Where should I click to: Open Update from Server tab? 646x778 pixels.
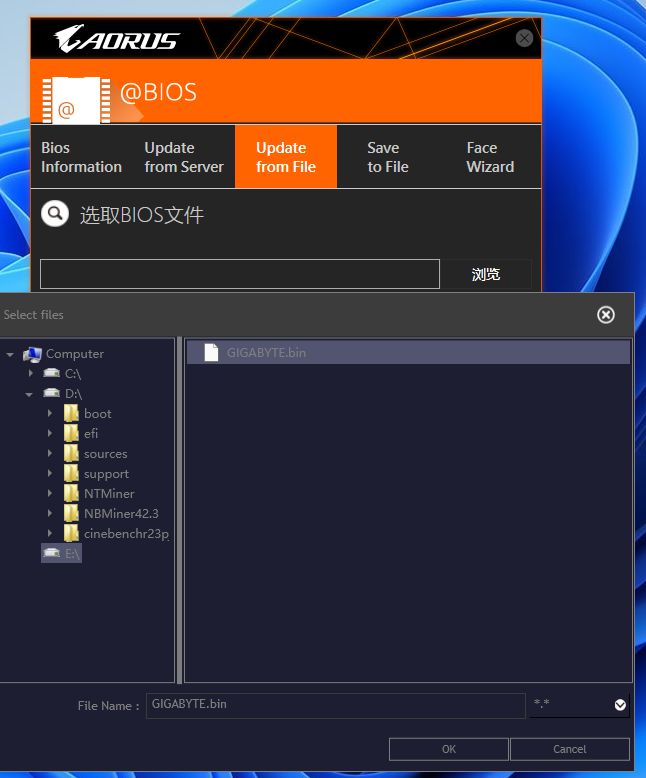tap(184, 157)
